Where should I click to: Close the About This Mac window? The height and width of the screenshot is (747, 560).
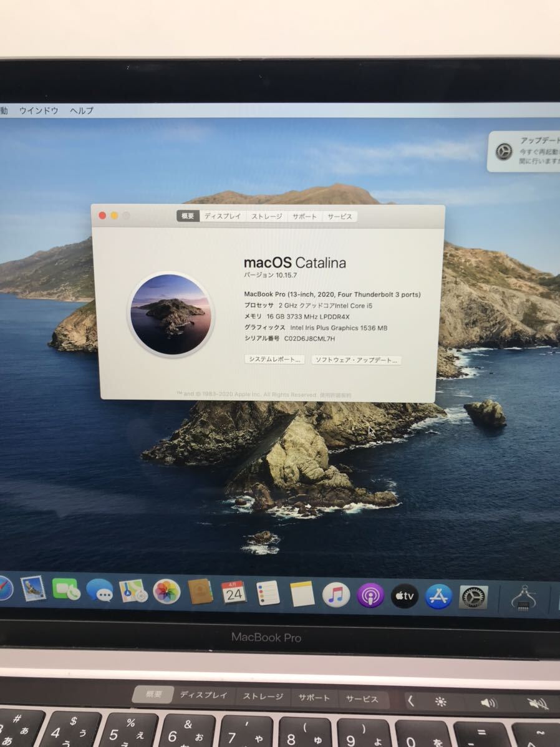click(102, 215)
